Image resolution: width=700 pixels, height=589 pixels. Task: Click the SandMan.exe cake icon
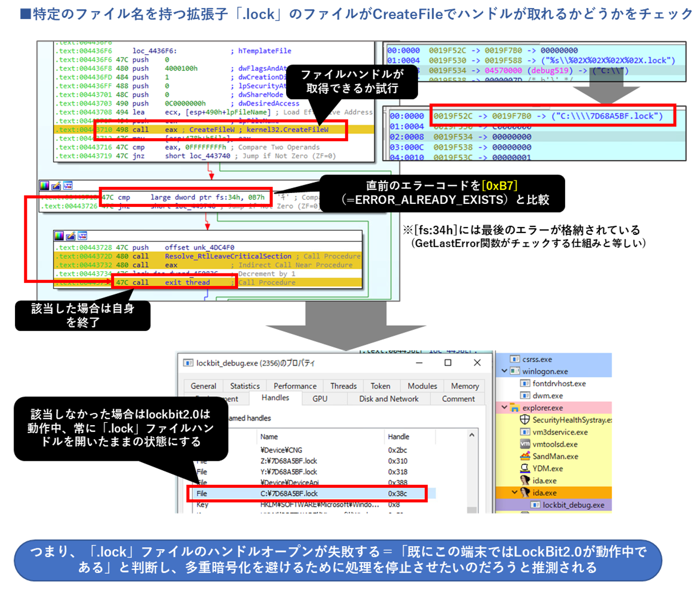tap(525, 456)
